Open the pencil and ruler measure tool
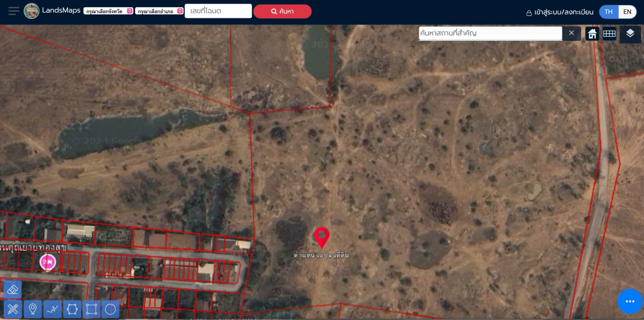 [x=13, y=309]
